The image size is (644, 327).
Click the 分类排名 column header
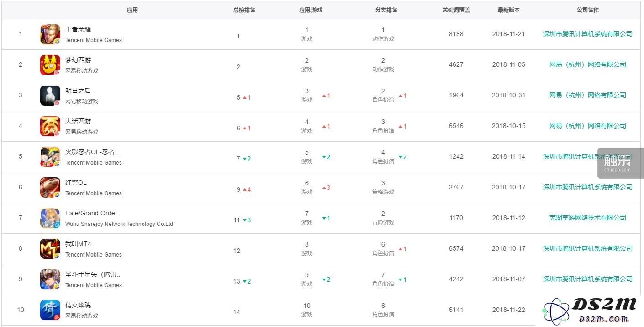(386, 10)
